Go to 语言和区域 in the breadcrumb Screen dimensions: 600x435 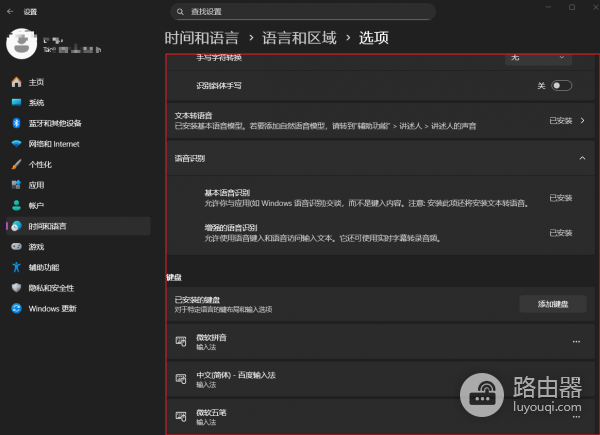pyautogui.click(x=299, y=38)
